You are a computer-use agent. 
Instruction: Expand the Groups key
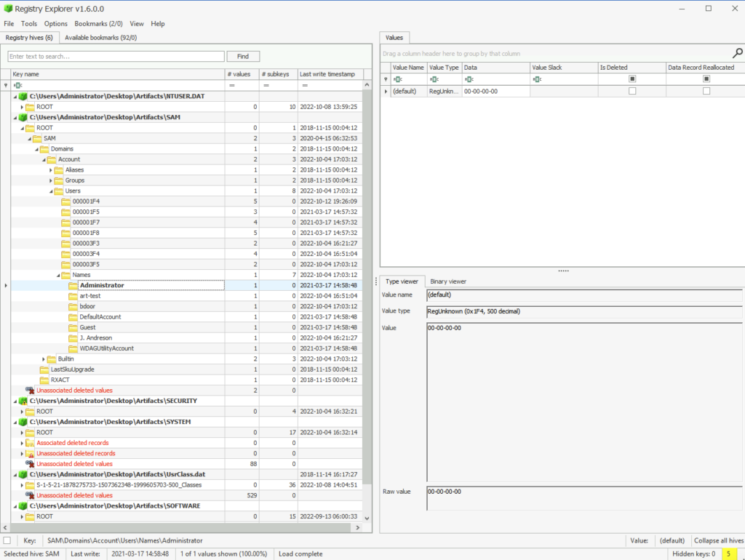click(51, 180)
